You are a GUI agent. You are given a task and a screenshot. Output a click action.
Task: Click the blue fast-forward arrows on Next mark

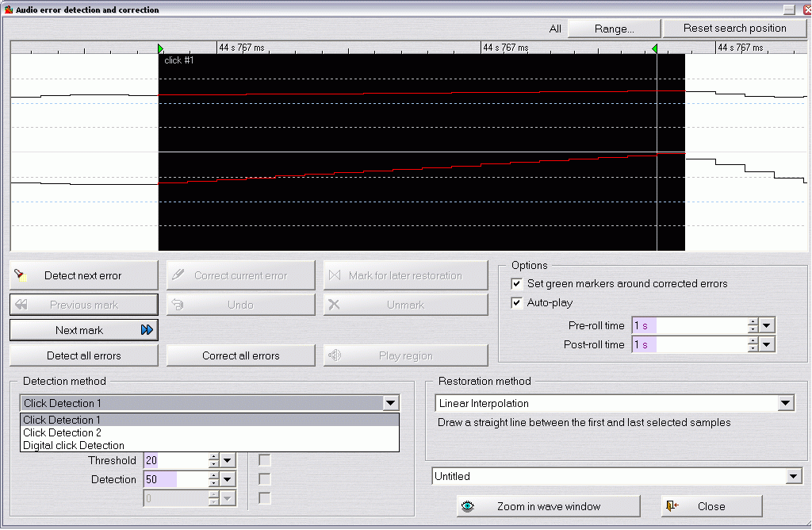(x=147, y=330)
